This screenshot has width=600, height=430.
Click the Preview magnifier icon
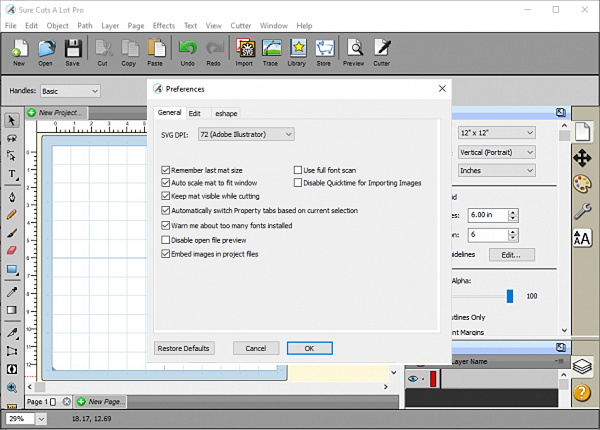(x=354, y=51)
